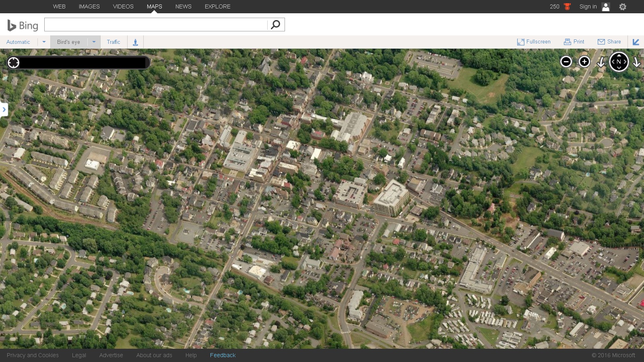
Task: Collapse the map toolbar arrow icon
Action: click(x=636, y=42)
